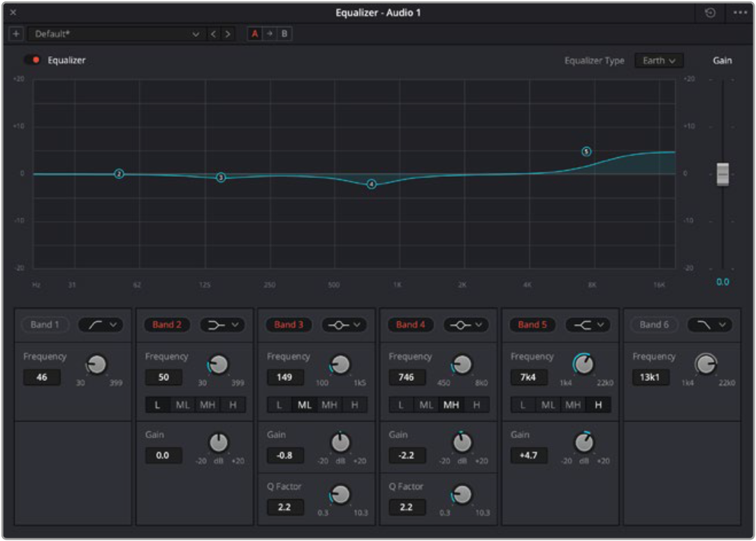
Task: Disable Band 3
Action: click(x=289, y=324)
